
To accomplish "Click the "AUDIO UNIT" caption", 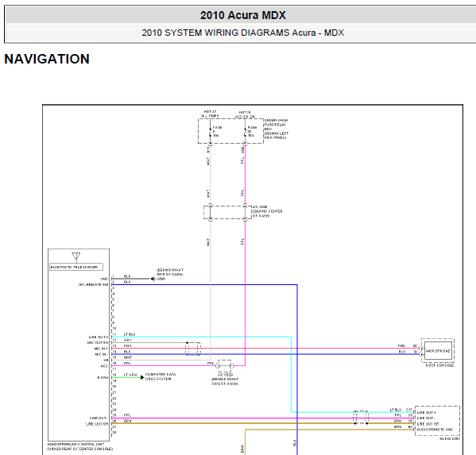I will click(x=450, y=438).
